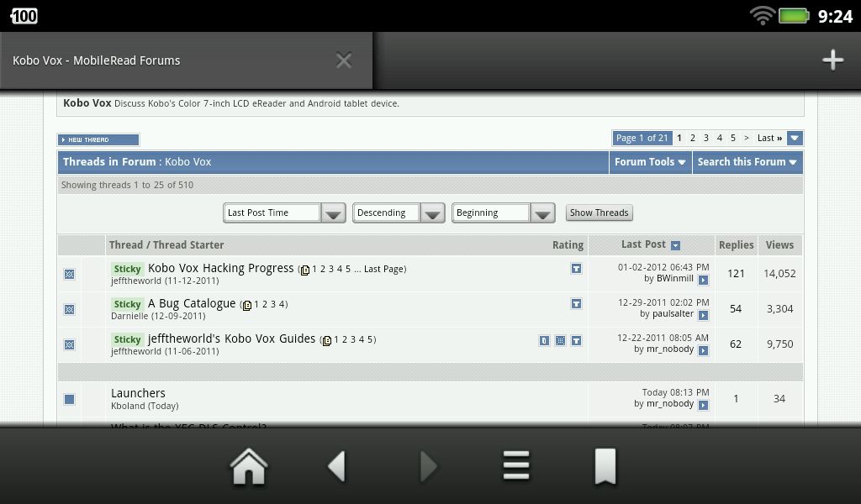861x504 pixels.
Task: Go forward with the right arrow
Action: coord(429,467)
